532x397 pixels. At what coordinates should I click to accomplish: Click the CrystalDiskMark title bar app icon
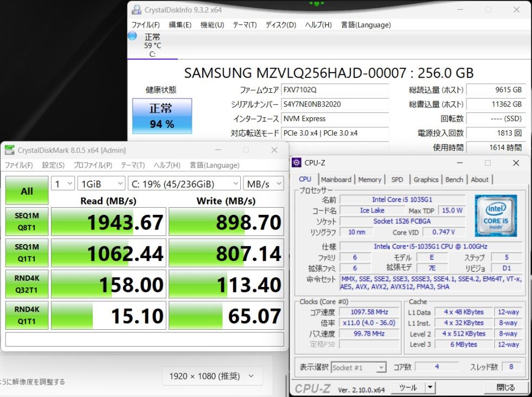coord(10,150)
